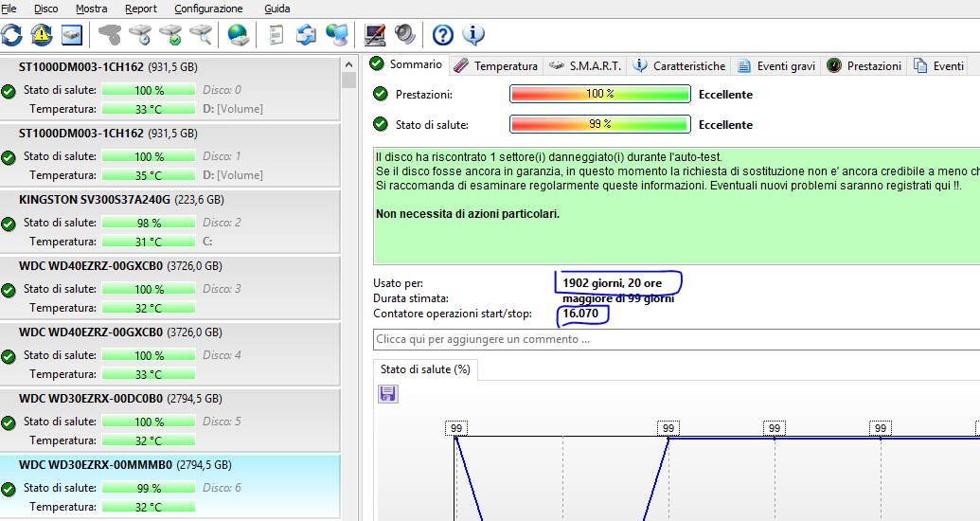Select the Stato di salute (%) chart tab
Viewport: 980px width, 521px height.
425,369
